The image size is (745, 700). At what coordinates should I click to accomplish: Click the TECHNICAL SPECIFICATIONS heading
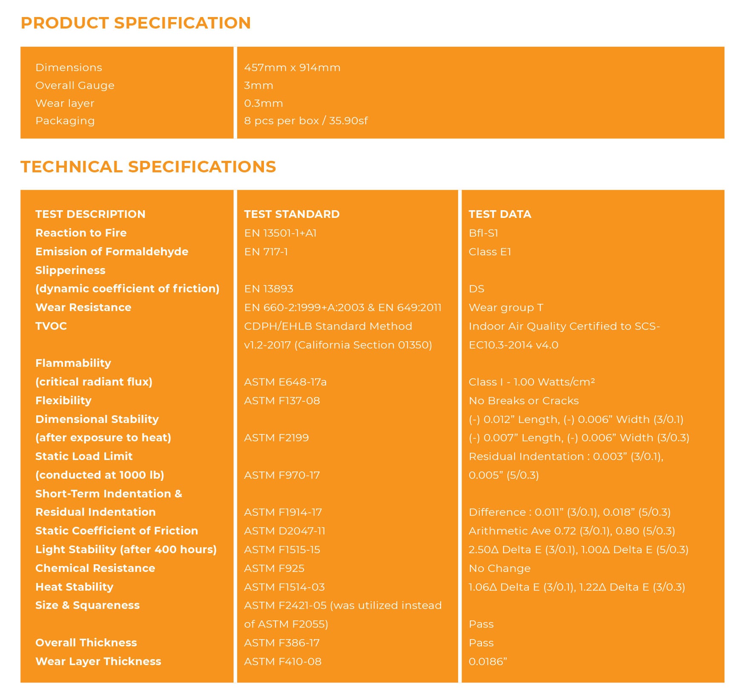pos(148,167)
